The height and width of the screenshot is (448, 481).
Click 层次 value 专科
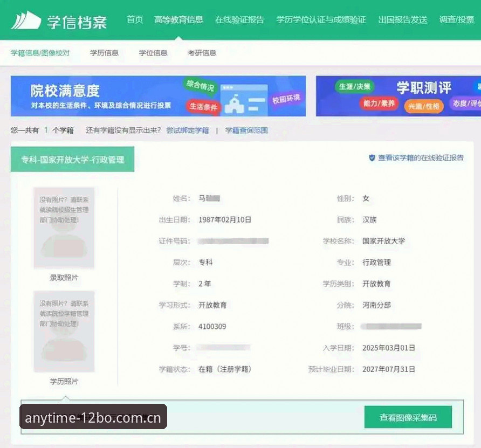point(205,262)
